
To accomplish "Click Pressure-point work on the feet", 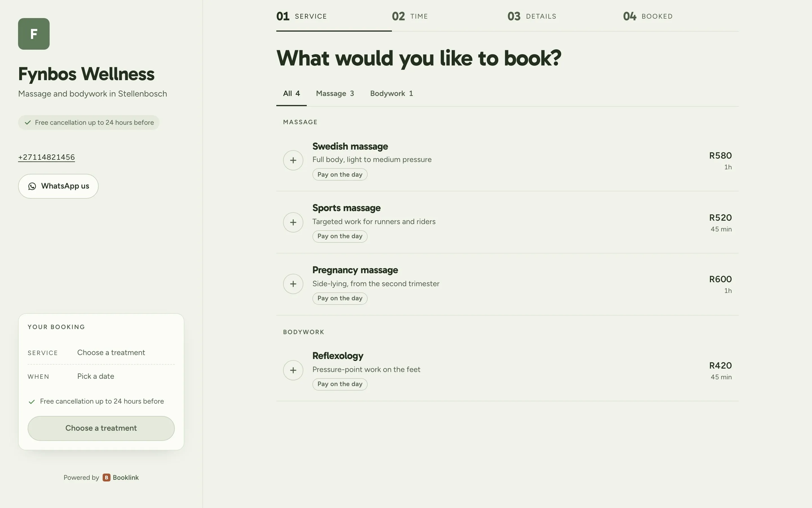I will [366, 370].
